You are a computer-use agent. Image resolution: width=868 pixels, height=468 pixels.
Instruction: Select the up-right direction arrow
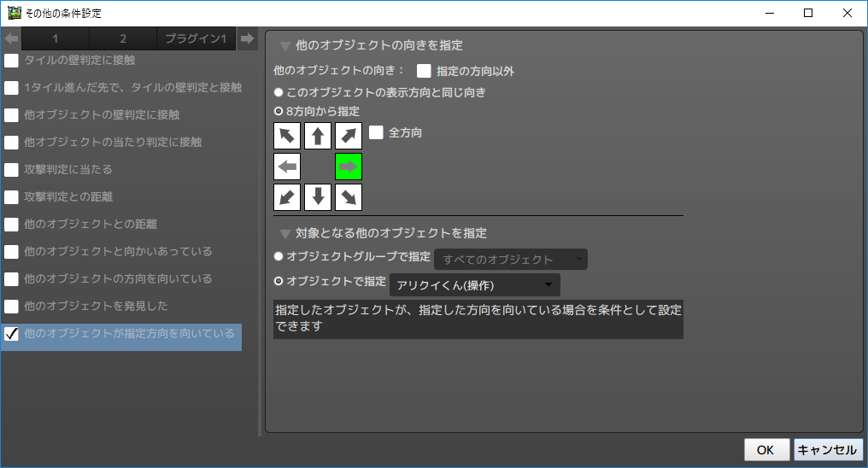pos(349,136)
